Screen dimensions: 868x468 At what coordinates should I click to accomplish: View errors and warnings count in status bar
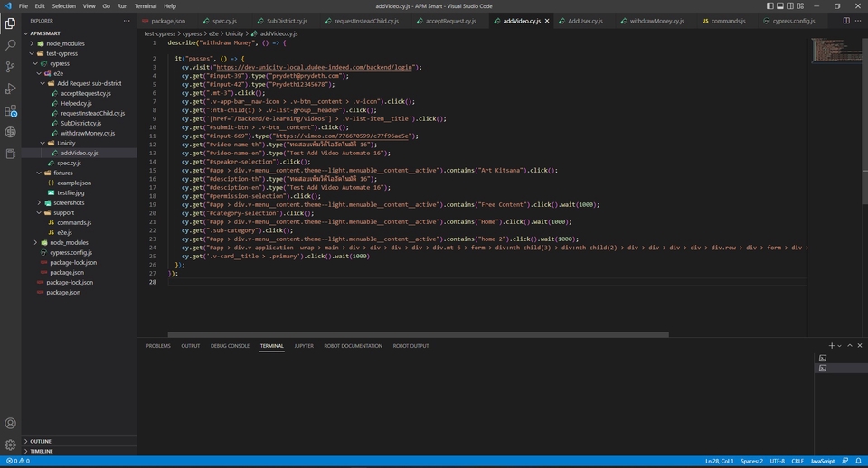[18, 461]
